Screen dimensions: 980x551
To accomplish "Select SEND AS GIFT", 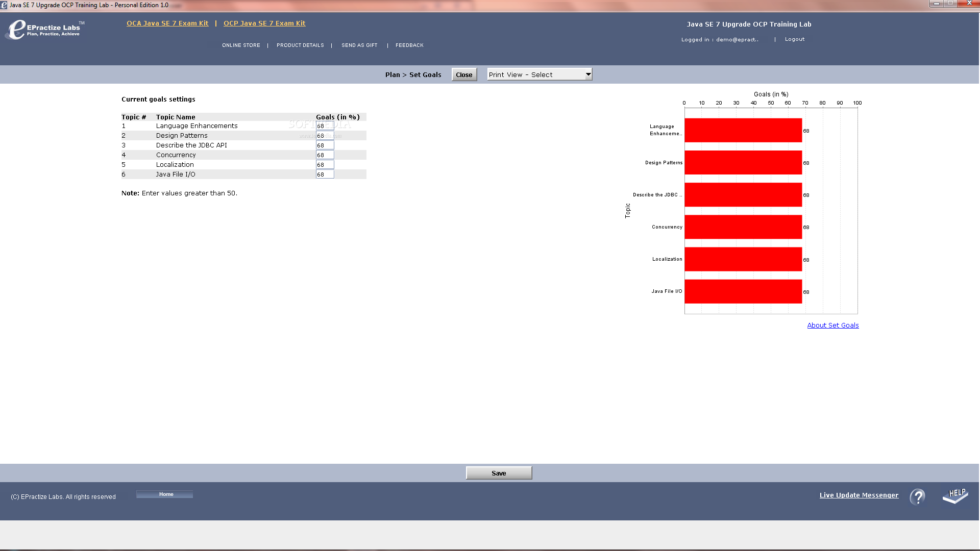I will tap(359, 45).
